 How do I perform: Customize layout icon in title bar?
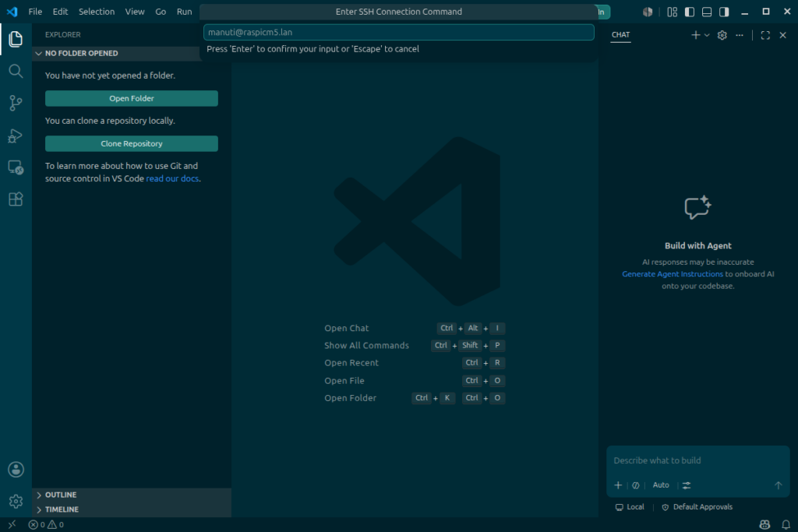click(673, 12)
